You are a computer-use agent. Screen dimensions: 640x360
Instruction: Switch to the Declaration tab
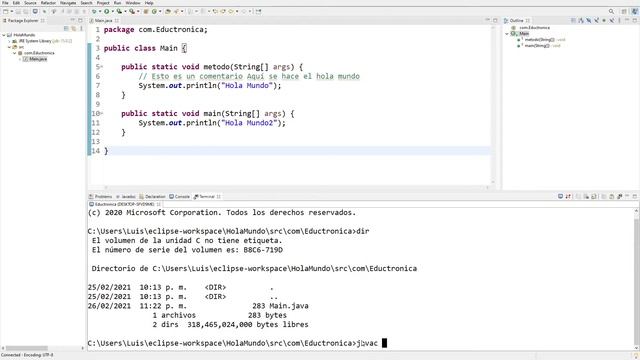tap(152, 197)
